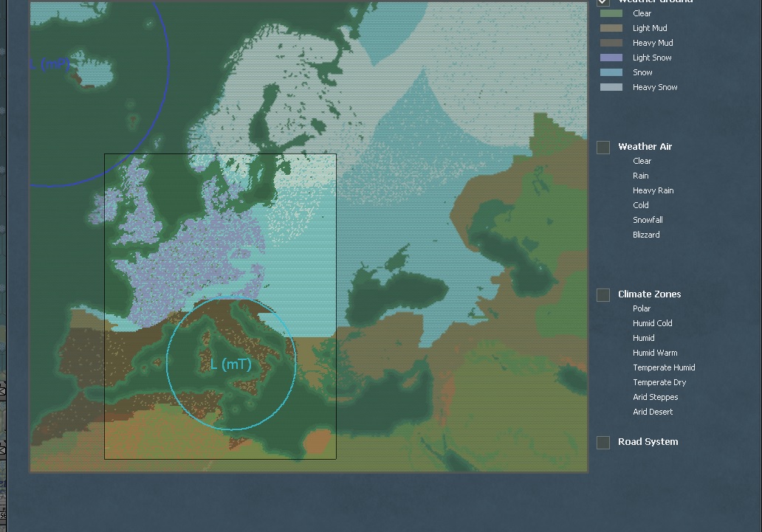The width and height of the screenshot is (762, 532).
Task: Click the 'Rain' weather air entry
Action: click(640, 176)
